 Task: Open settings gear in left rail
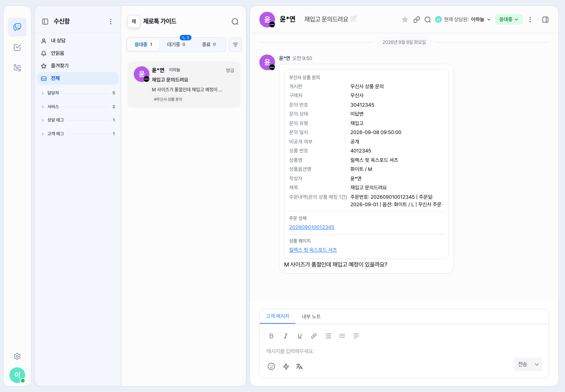click(17, 356)
